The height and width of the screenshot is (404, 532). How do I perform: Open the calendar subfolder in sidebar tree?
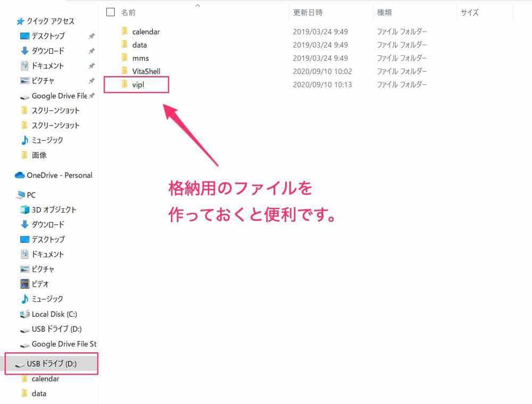tap(45, 379)
